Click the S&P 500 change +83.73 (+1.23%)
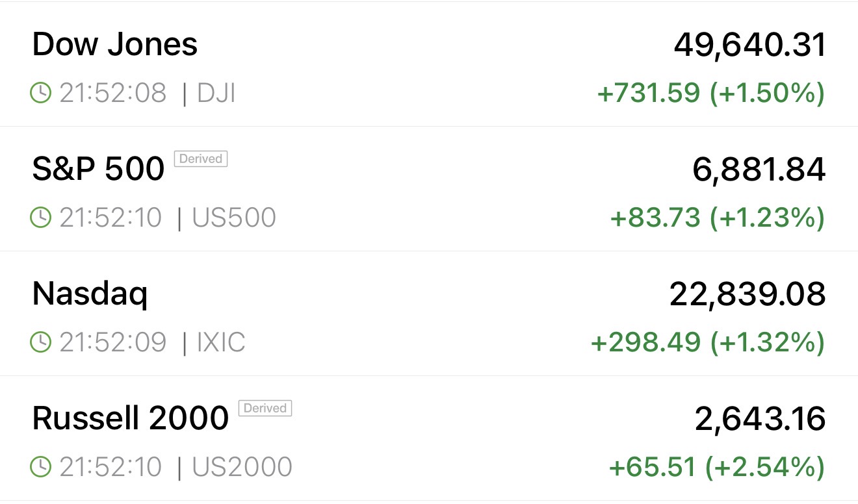The width and height of the screenshot is (858, 504). (x=717, y=218)
